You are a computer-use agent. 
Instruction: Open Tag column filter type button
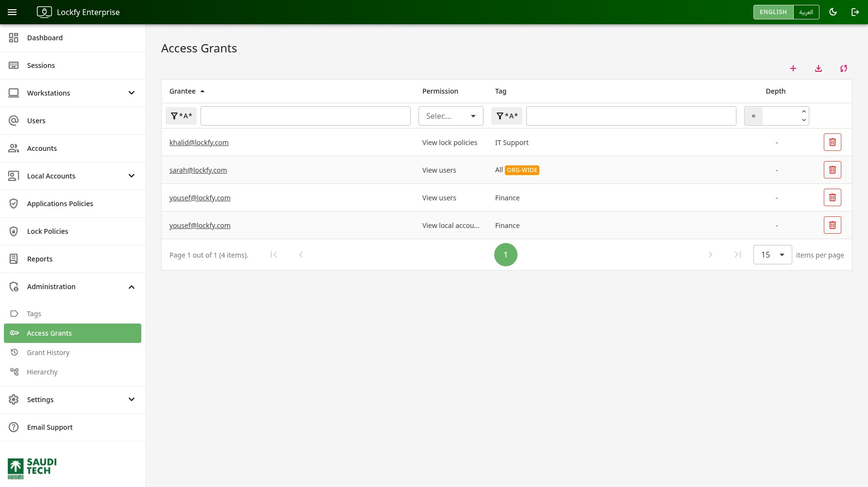[x=507, y=116]
